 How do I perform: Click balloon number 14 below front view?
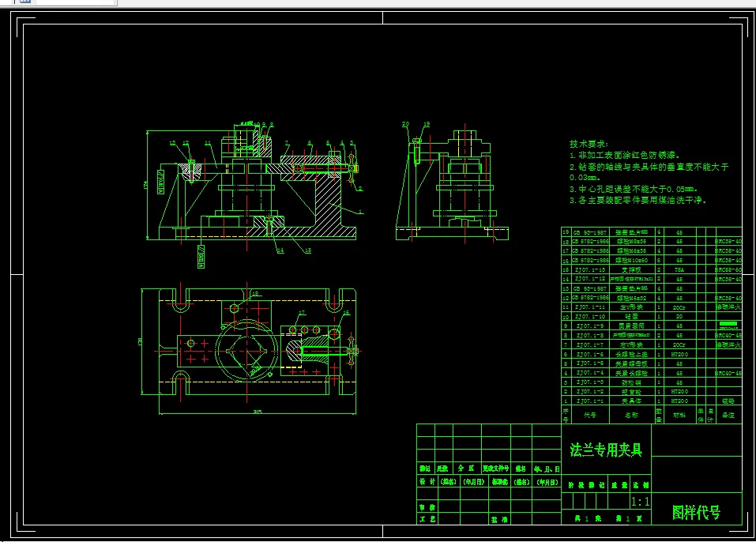[280, 250]
